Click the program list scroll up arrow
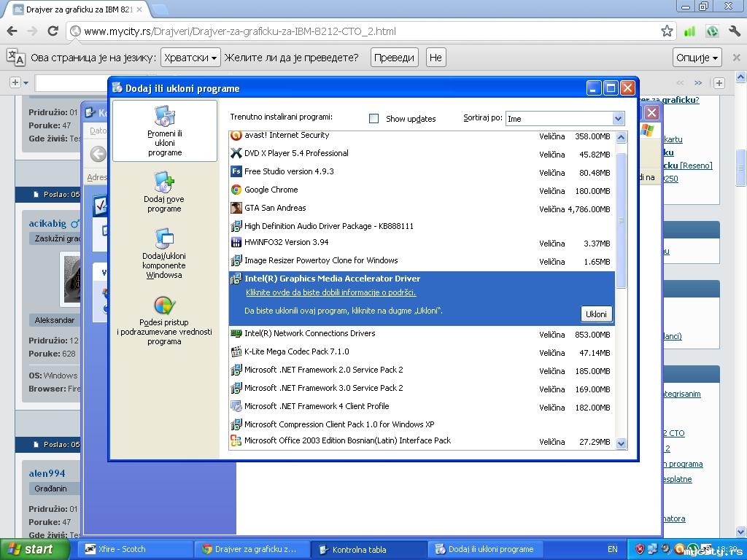The height and width of the screenshot is (560, 747). (621, 138)
